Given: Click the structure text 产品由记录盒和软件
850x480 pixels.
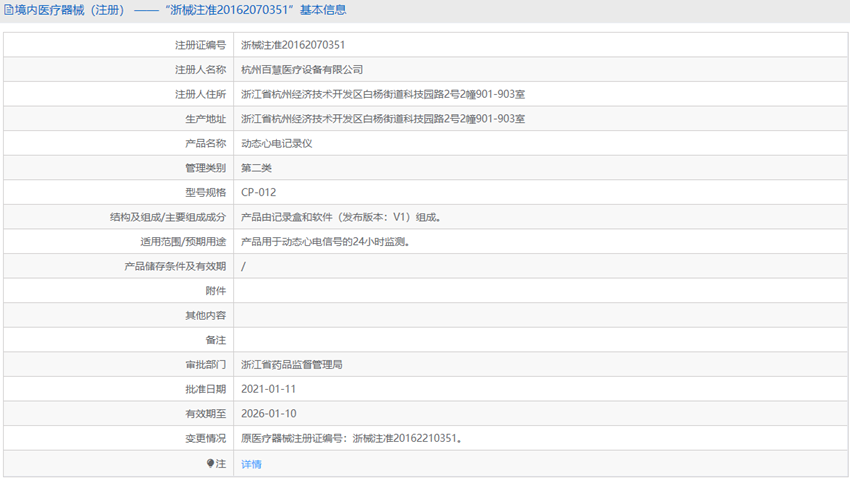Looking at the screenshot, I should 287,217.
